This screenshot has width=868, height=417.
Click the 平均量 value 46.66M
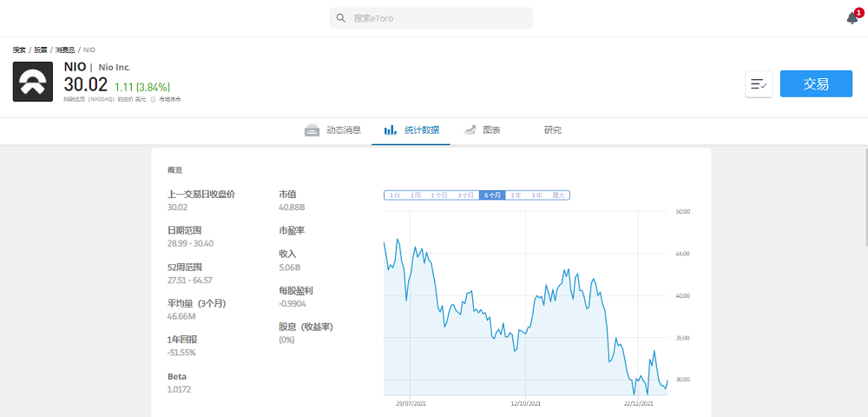pyautogui.click(x=181, y=316)
